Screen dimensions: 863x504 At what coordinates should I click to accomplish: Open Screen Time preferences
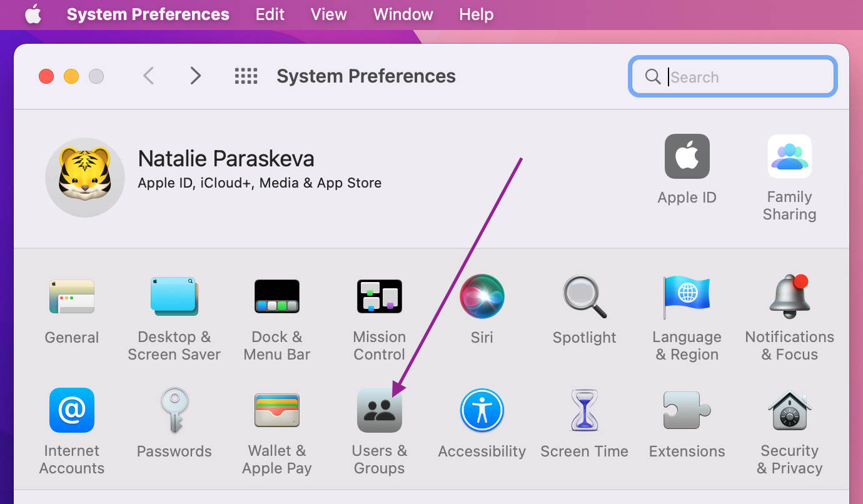[584, 410]
